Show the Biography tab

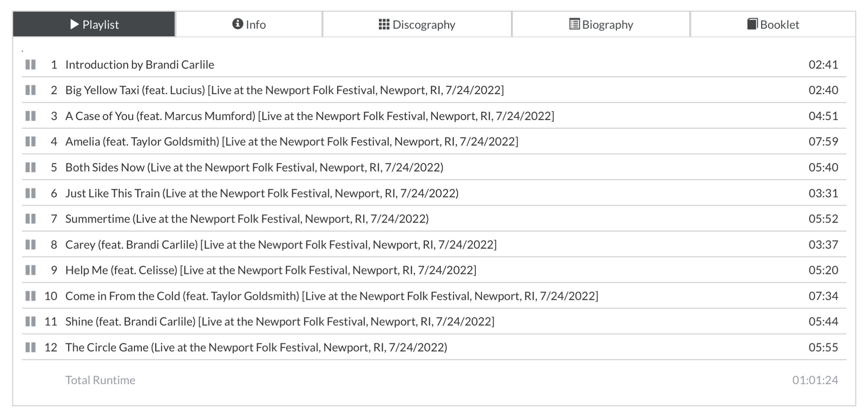pos(601,24)
